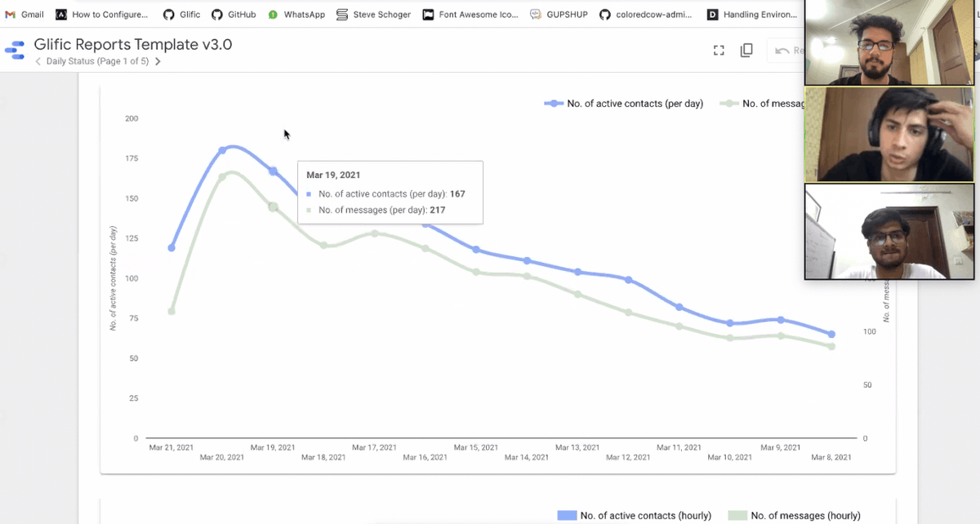Screen dimensions: 980x524
Task: Click the tooltip active contacts value 167
Action: pyautogui.click(x=457, y=193)
